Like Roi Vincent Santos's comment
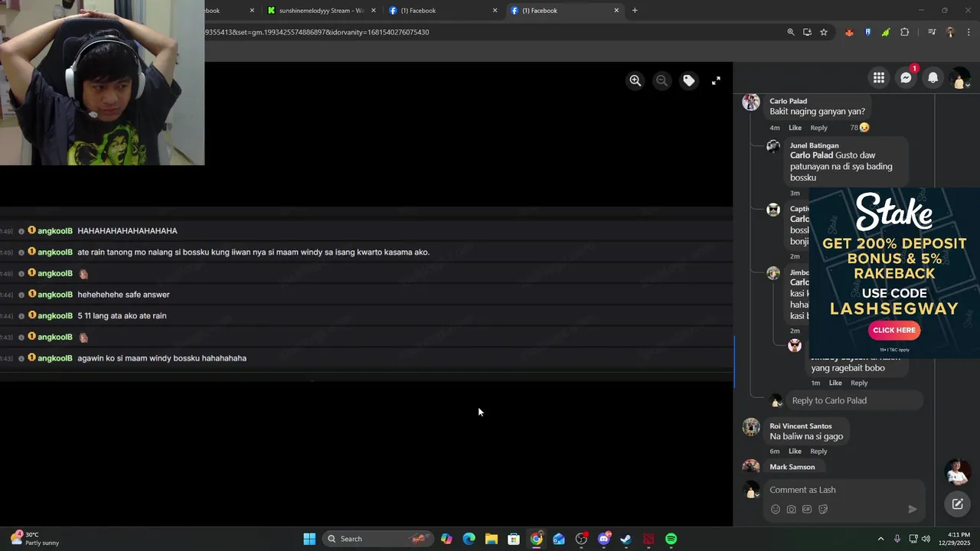Image resolution: width=980 pixels, height=551 pixels. [795, 452]
